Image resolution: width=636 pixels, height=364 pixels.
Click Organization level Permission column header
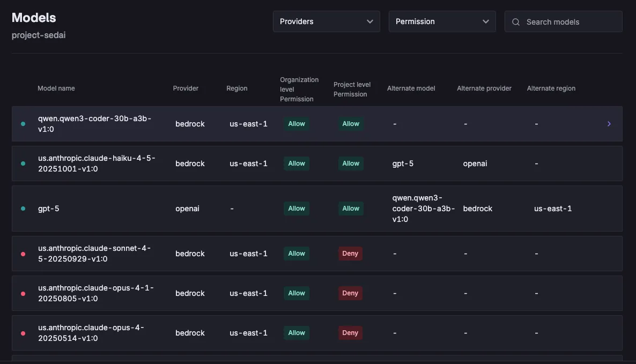pos(299,89)
